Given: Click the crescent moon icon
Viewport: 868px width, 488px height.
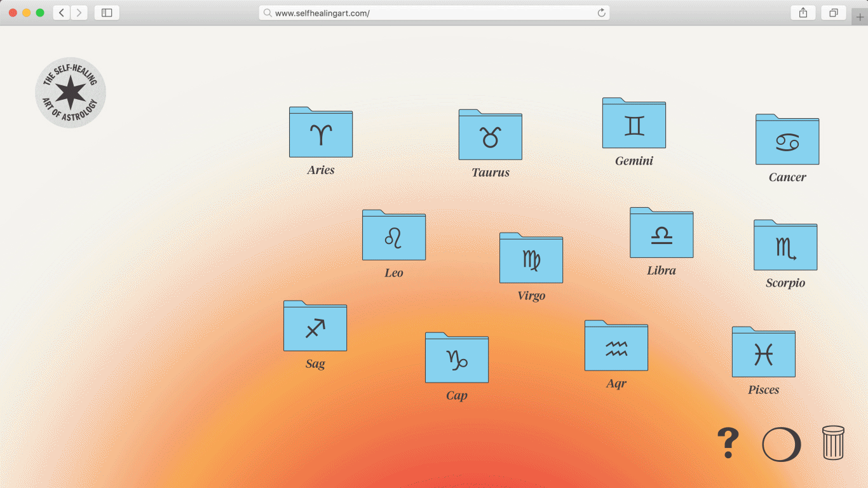Looking at the screenshot, I should (x=782, y=444).
